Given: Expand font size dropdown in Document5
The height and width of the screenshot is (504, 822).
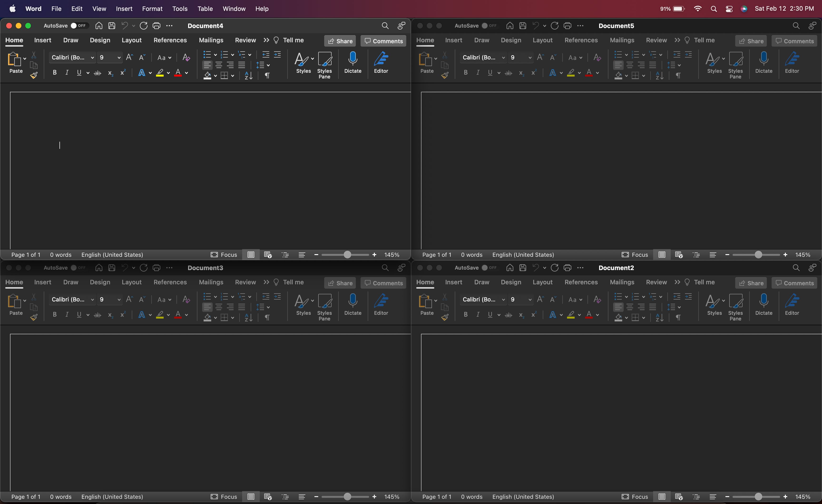Looking at the screenshot, I should pyautogui.click(x=530, y=57).
